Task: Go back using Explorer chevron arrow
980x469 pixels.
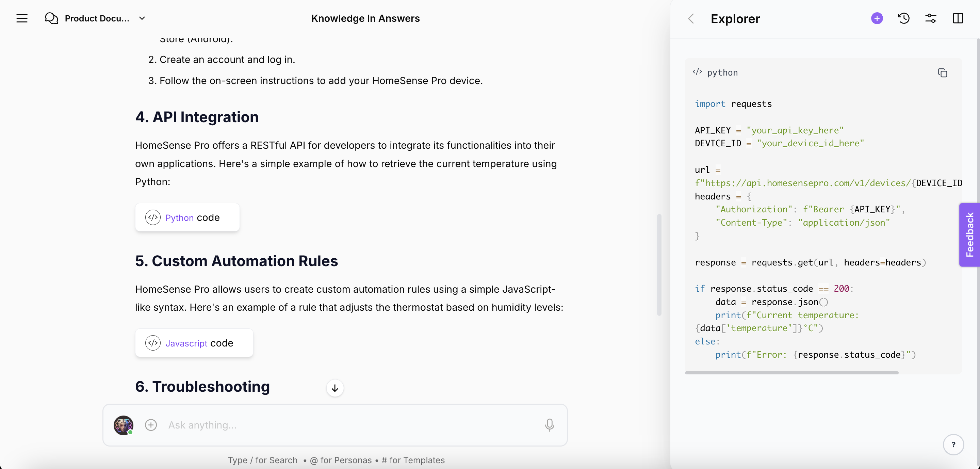Action: point(691,19)
